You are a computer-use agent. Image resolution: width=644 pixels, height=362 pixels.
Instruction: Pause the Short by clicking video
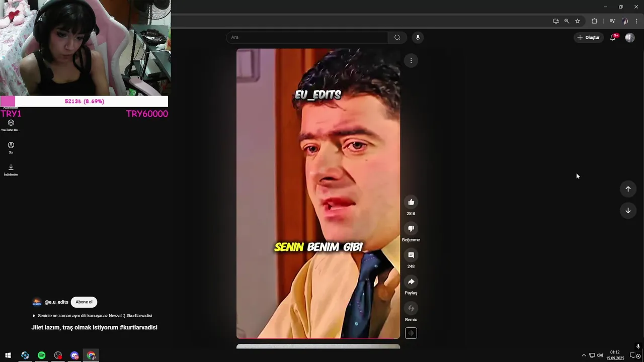[318, 194]
